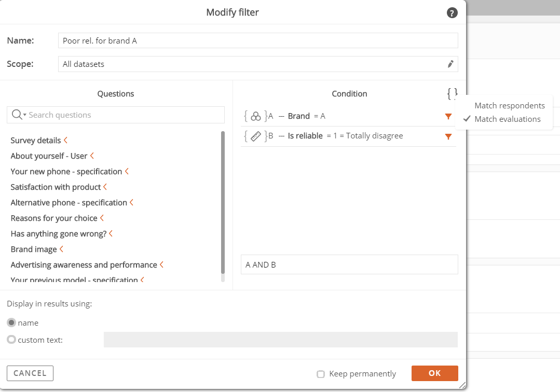Open the filter funnel on Brand condition A
Screen dimensions: 560x392
(448, 116)
